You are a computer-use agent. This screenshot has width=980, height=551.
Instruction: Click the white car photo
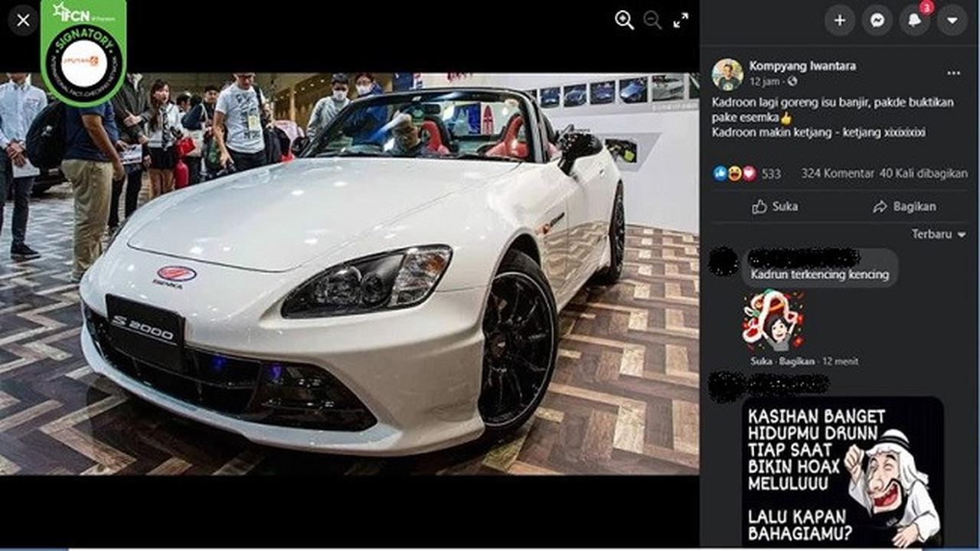coord(349,274)
